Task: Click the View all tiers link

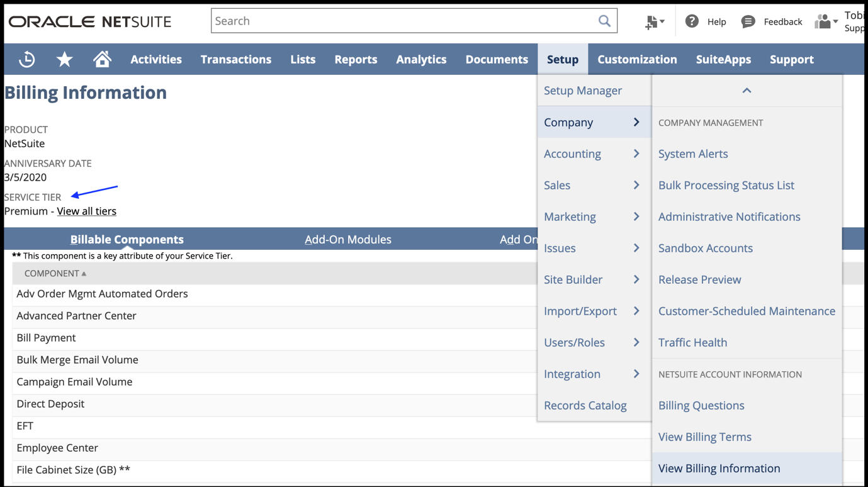Action: [87, 211]
